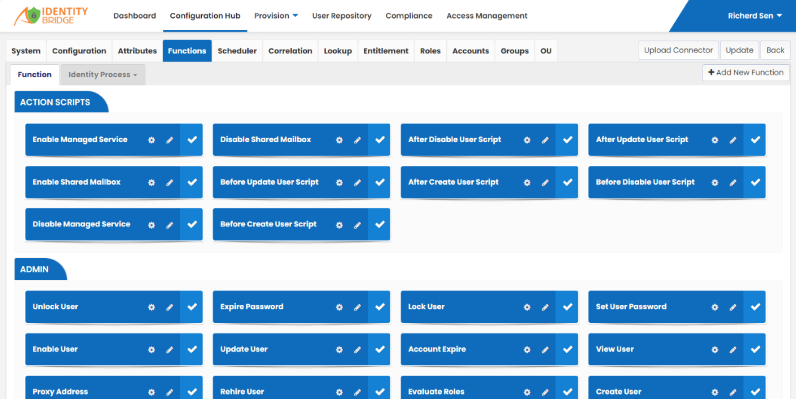Switch to the Attributes tab

point(137,51)
